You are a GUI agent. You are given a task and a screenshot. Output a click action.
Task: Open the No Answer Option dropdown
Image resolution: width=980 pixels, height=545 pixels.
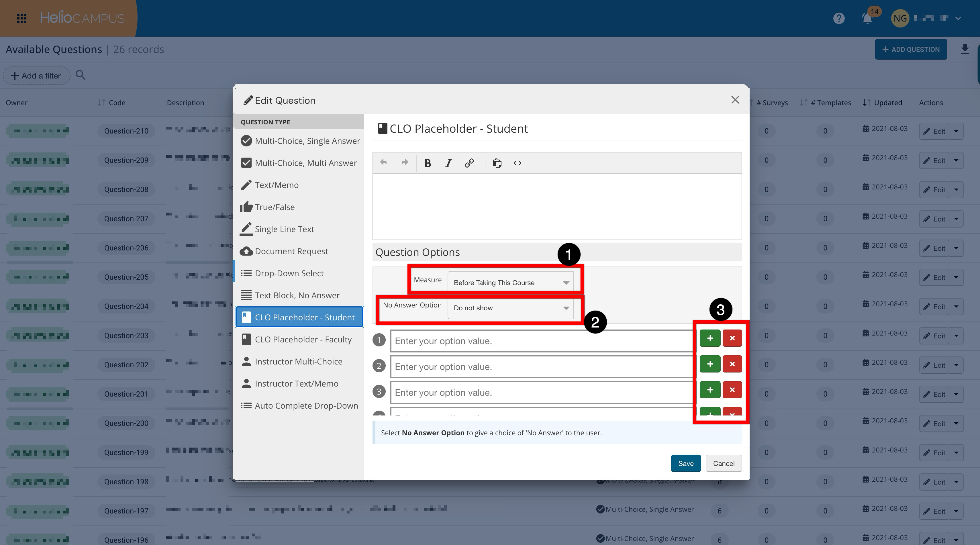[510, 308]
